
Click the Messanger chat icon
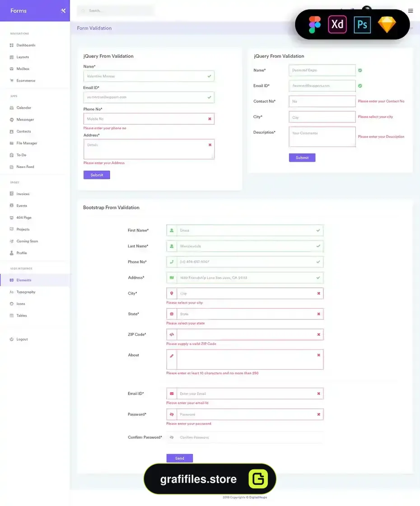pos(12,120)
